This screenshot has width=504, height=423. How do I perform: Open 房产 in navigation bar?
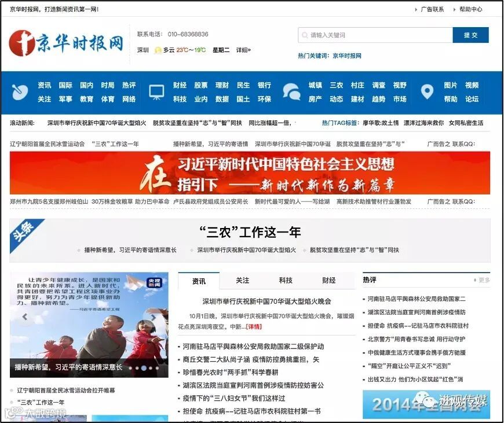click(x=315, y=100)
